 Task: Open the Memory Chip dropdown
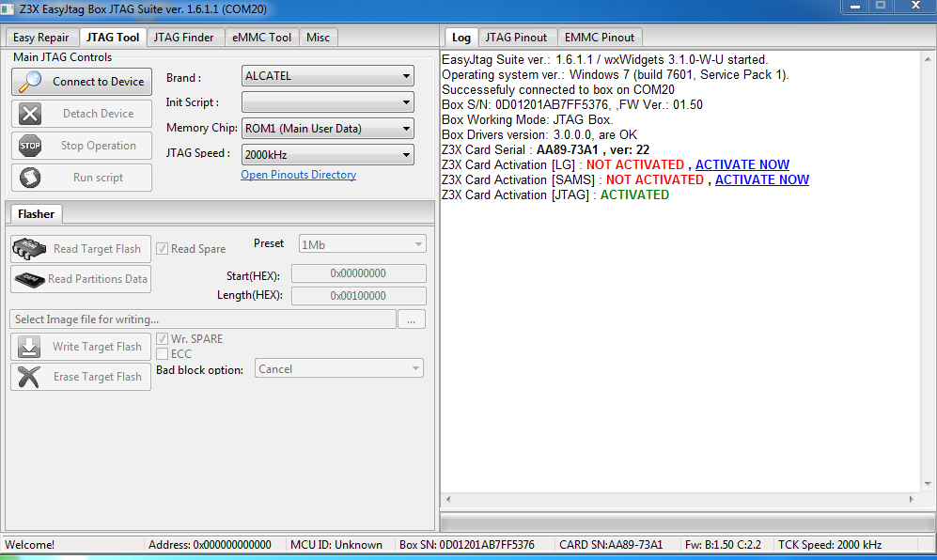pyautogui.click(x=327, y=129)
